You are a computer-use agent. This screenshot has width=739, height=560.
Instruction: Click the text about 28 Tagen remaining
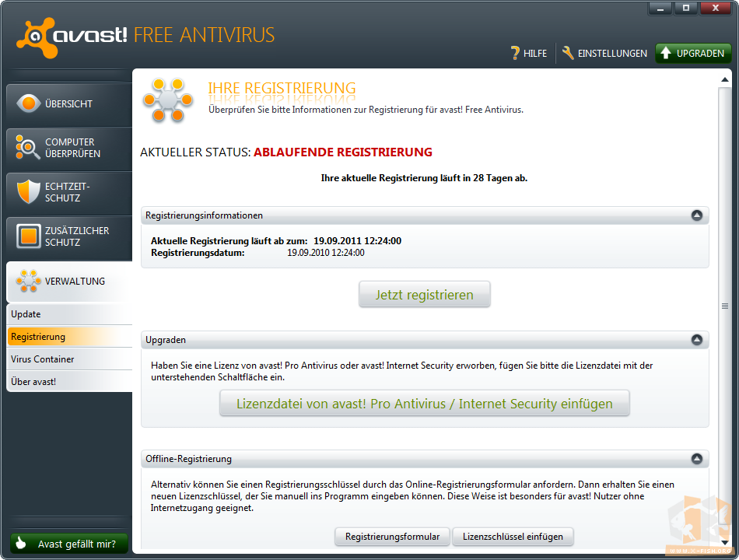[424, 178]
